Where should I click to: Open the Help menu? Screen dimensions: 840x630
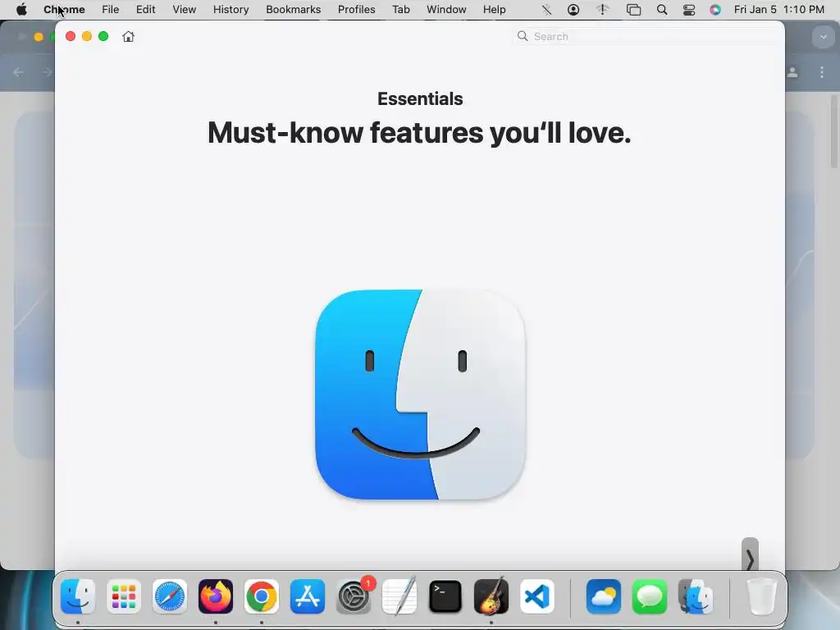(495, 10)
